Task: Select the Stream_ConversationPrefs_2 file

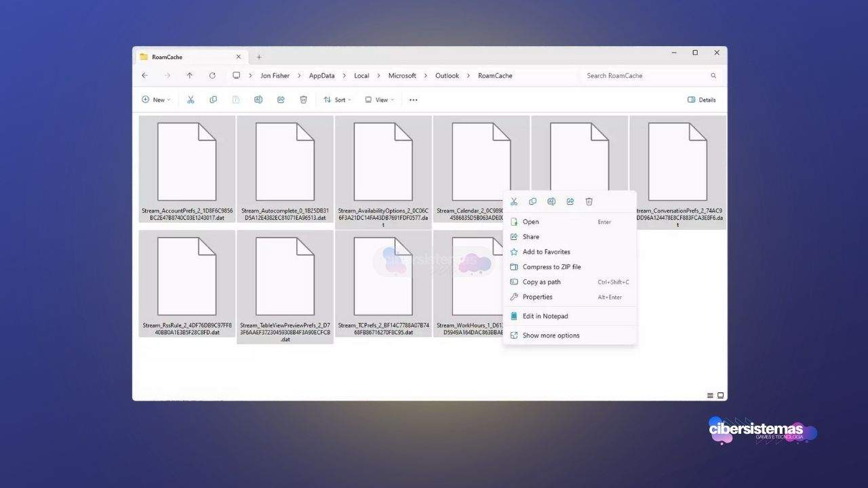Action: click(x=678, y=172)
